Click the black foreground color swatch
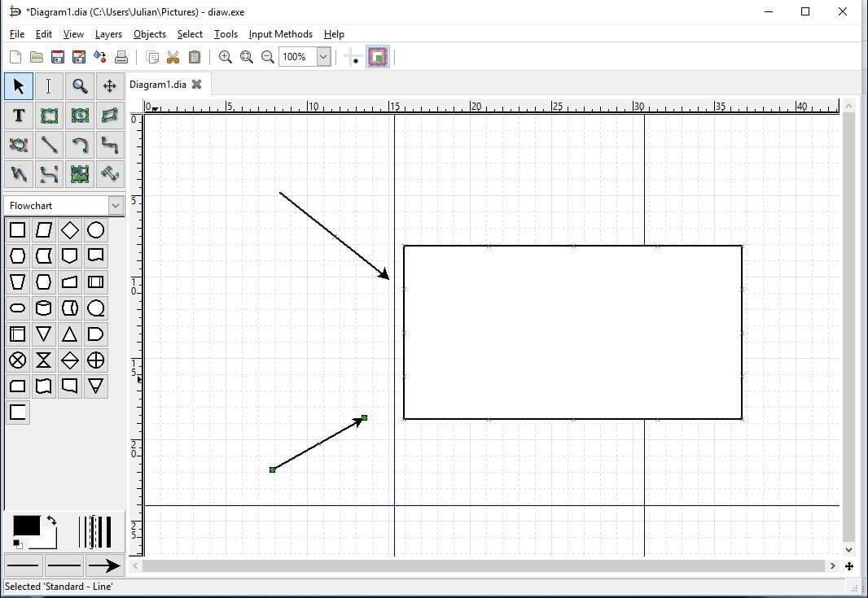 coord(24,526)
